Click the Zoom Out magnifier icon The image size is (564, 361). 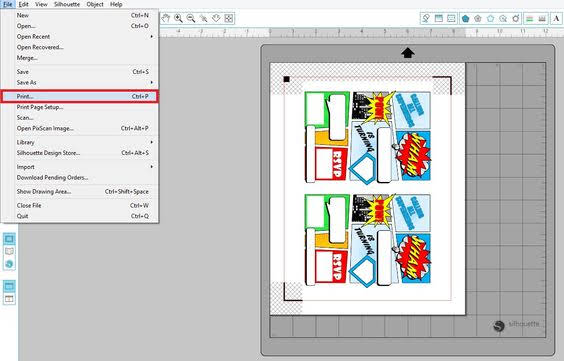(x=191, y=18)
